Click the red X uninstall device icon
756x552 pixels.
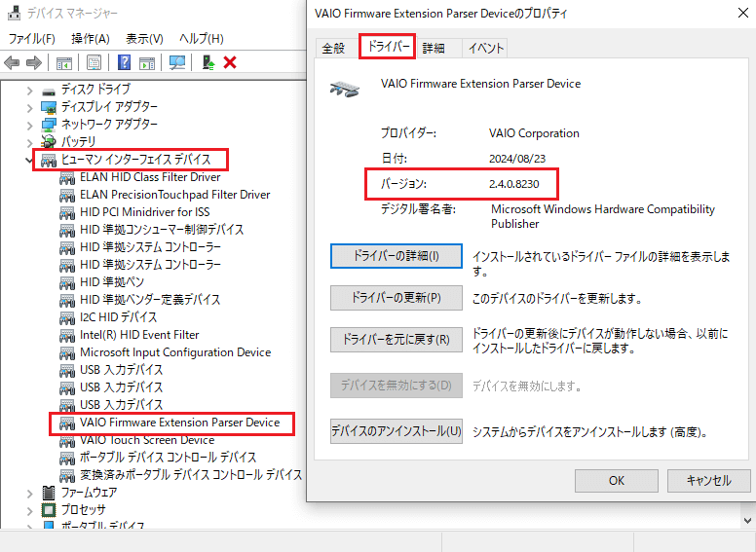[x=230, y=62]
